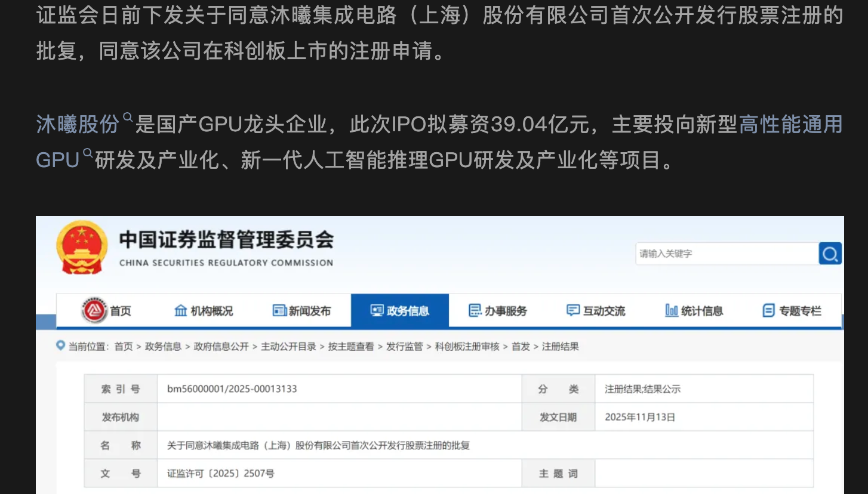Click document number 证监许可〔2025〕2507号
This screenshot has width=868, height=494.
[x=221, y=474]
